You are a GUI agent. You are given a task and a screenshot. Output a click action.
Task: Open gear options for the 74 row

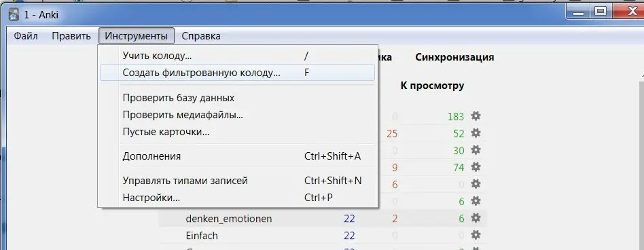pyautogui.click(x=476, y=167)
